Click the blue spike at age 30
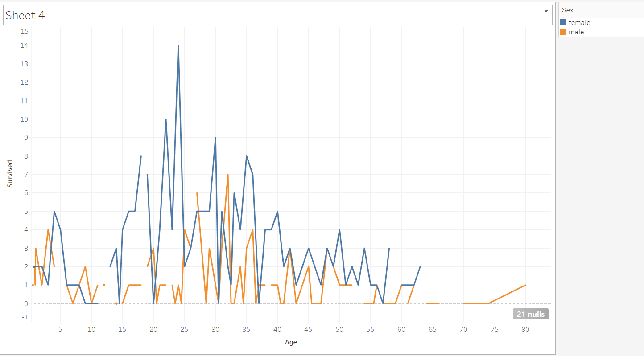The image size is (644, 356). tap(215, 138)
